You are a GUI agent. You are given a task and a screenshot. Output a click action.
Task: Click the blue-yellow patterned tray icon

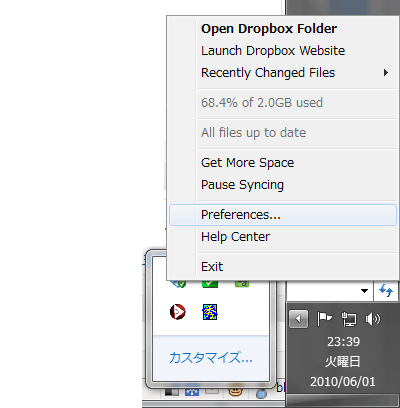click(x=210, y=312)
